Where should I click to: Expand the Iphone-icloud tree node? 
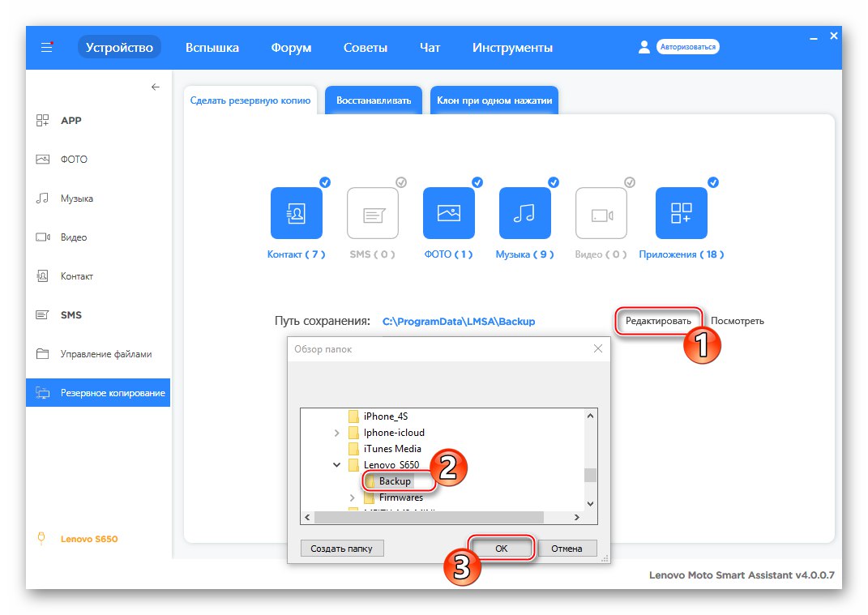[x=336, y=433]
